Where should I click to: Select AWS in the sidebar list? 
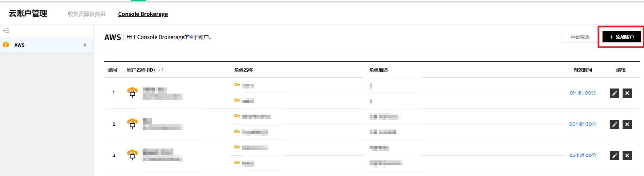(x=19, y=45)
